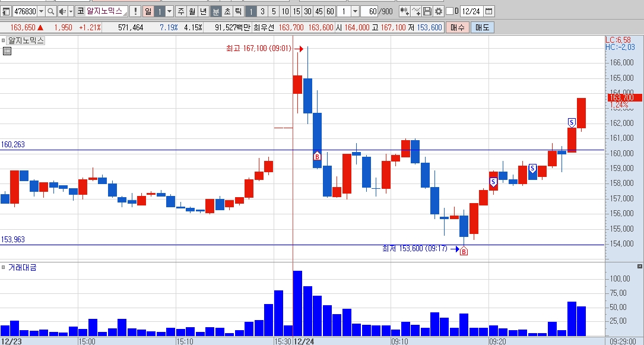The width and height of the screenshot is (644, 345).
Task: Click the date field 12/24
Action: [x=471, y=11]
